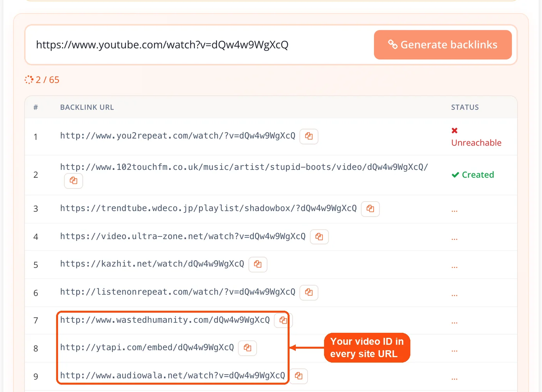Viewport: 542px width, 392px height.
Task: Select the listenonrepeat.com backlink text
Action: point(178,292)
